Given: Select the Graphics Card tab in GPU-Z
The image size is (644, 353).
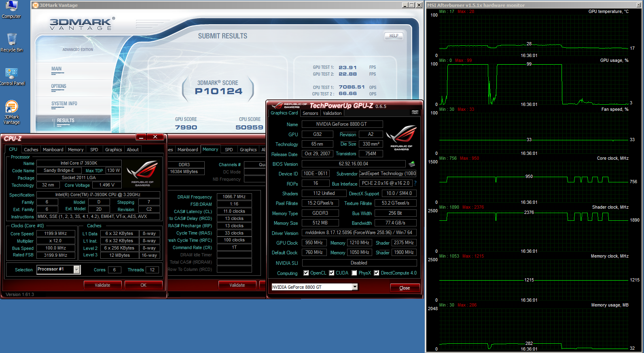Looking at the screenshot, I should pos(284,113).
